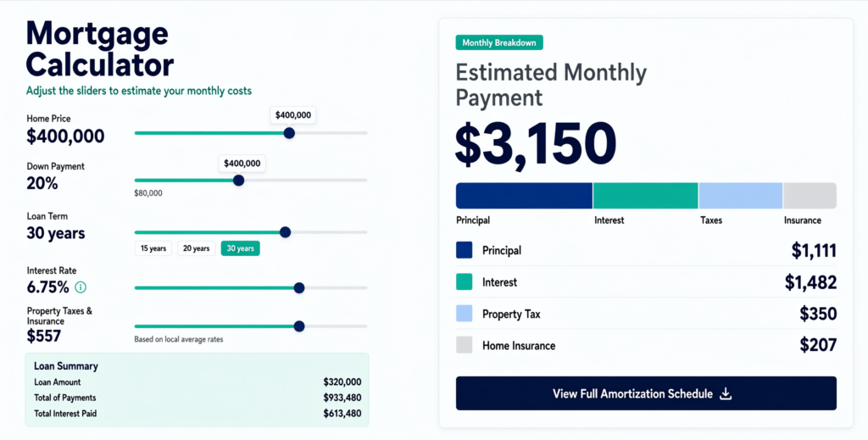Select the 20 years loan term
Screen dimensions: 868x440
pos(197,248)
